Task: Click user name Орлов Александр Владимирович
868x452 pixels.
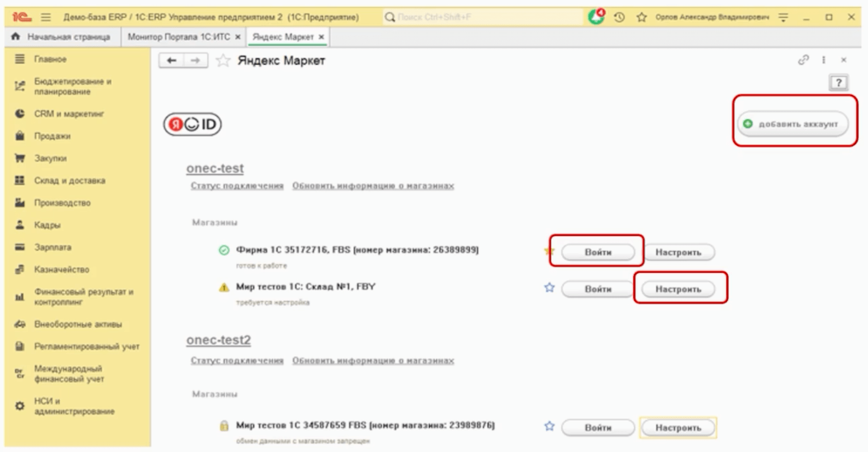Action: tap(712, 17)
